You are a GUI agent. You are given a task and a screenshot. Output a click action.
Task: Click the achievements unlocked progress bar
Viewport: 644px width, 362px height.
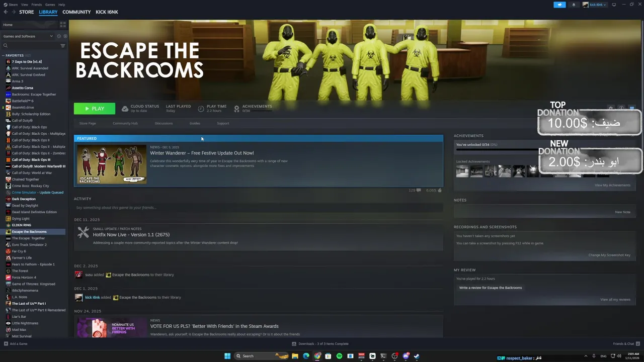543,150
